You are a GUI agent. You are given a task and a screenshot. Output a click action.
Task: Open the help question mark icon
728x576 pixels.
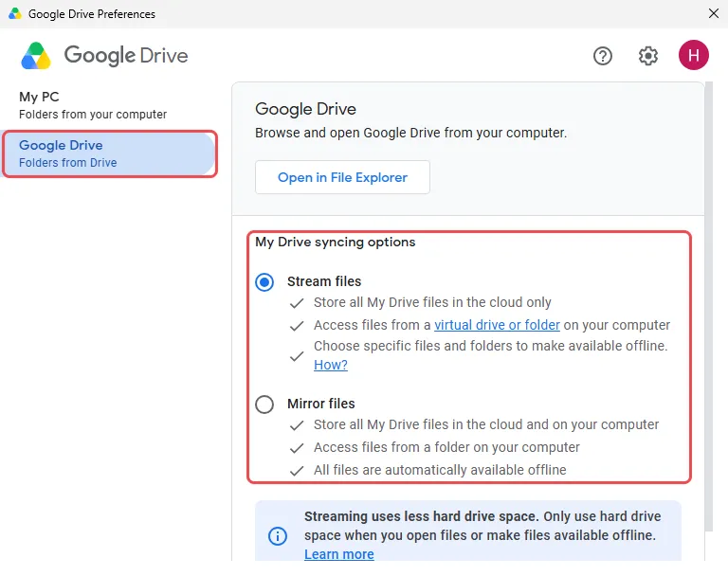[x=602, y=56]
